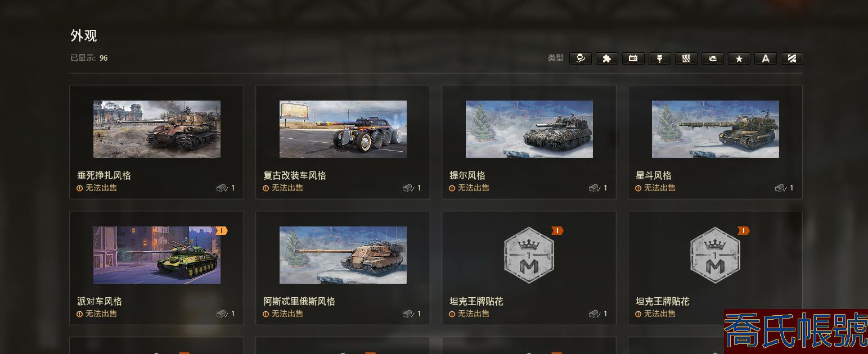Open the 复古改装车风格 hot rod thumbnail

tap(343, 129)
